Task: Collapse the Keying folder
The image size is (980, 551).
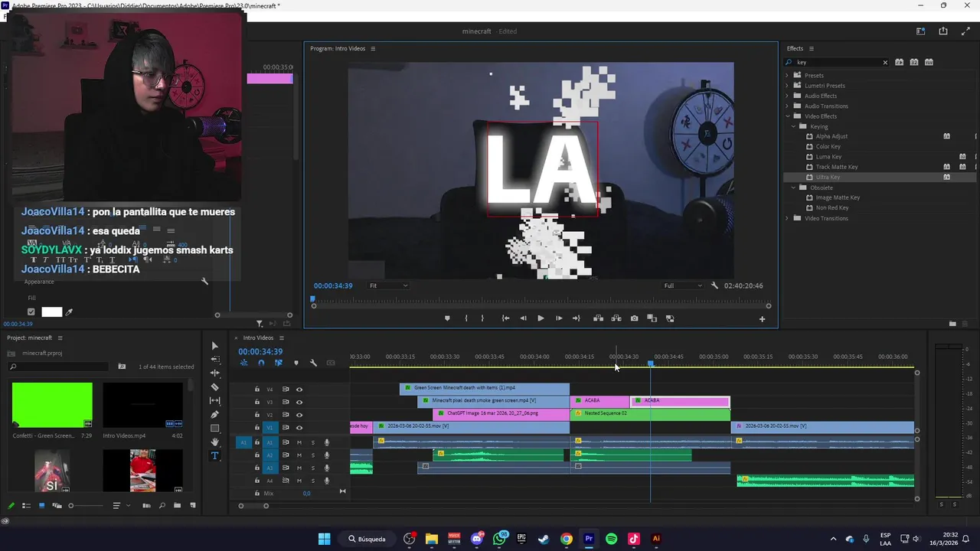Action: pyautogui.click(x=794, y=126)
